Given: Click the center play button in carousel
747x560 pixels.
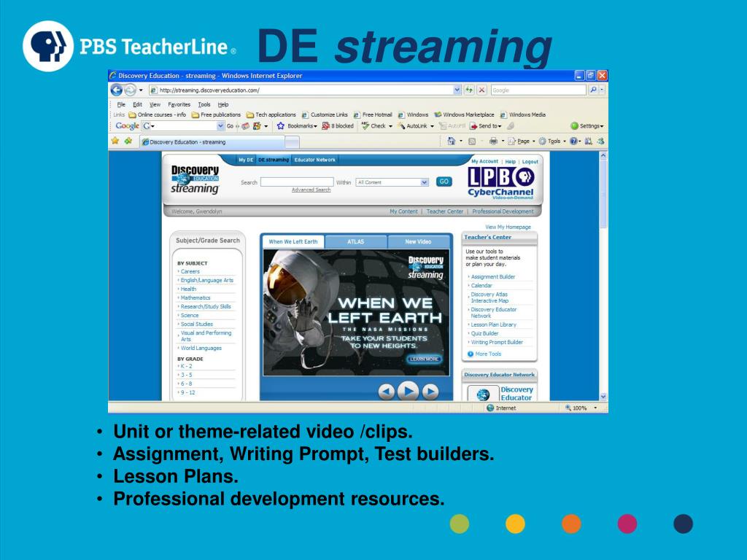Looking at the screenshot, I should point(408,391).
